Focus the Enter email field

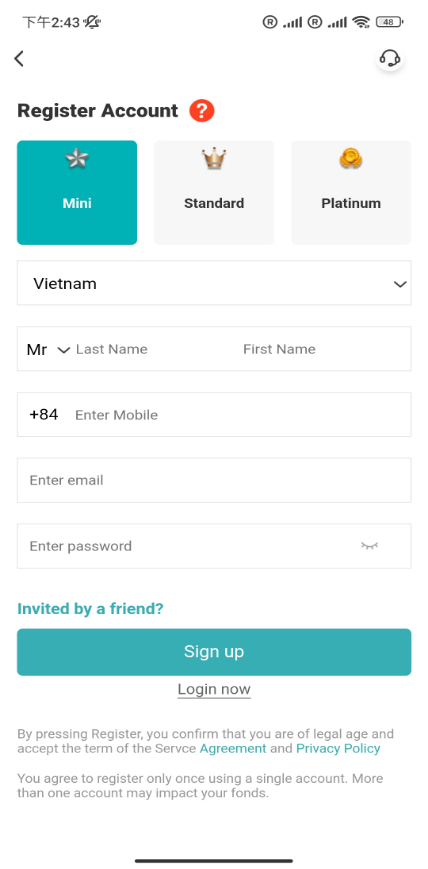click(214, 480)
